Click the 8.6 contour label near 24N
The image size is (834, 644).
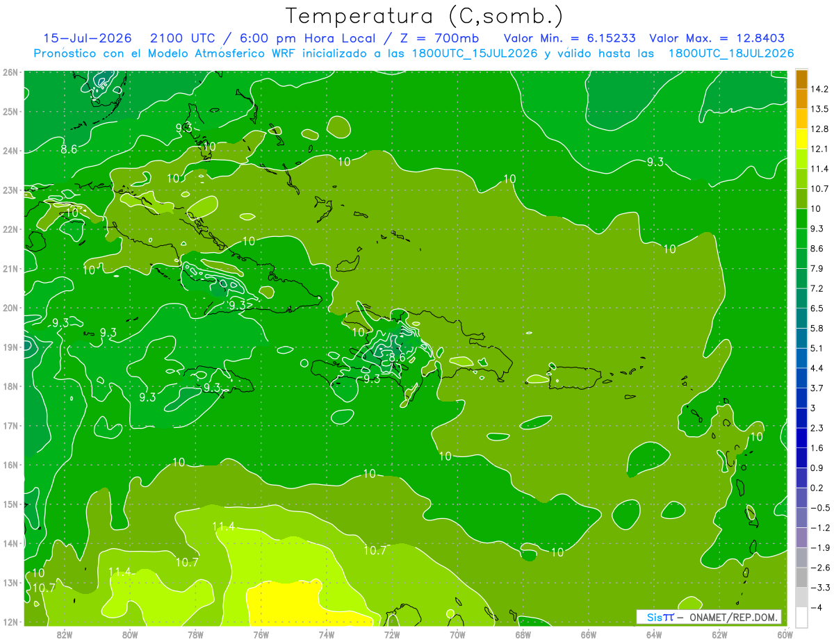pos(68,149)
